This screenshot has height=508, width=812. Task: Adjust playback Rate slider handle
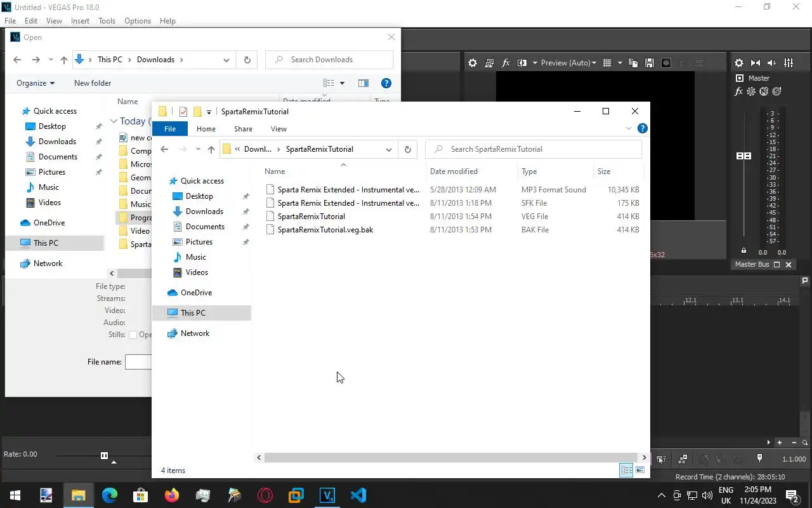pyautogui.click(x=104, y=455)
